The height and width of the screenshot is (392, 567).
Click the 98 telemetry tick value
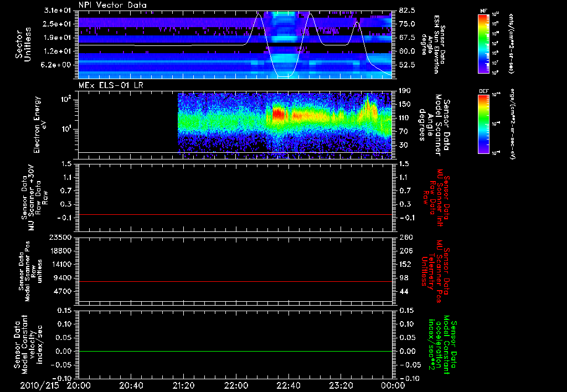pyautogui.click(x=404, y=278)
